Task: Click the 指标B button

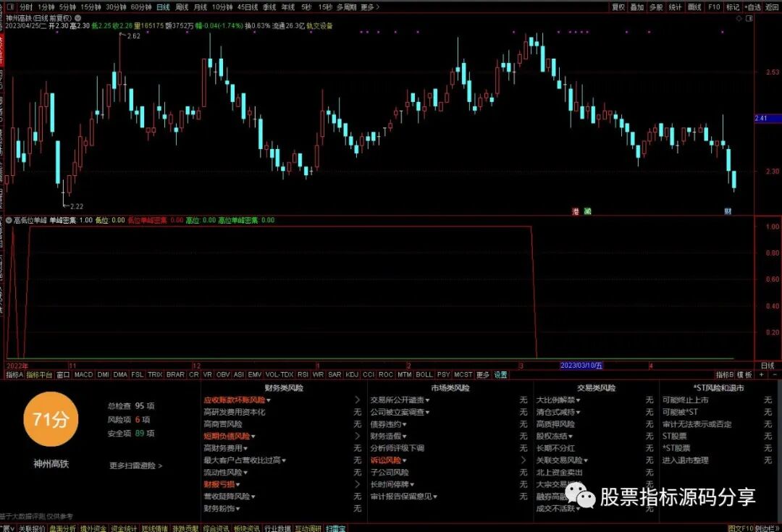Action: coord(725,374)
